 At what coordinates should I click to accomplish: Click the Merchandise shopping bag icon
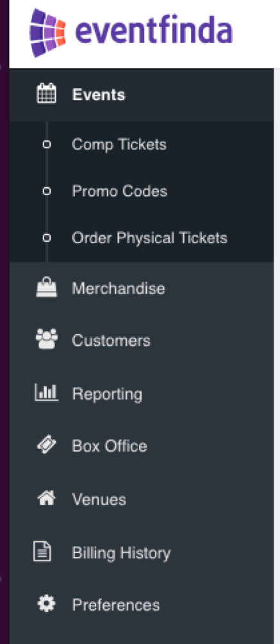pyautogui.click(x=46, y=287)
